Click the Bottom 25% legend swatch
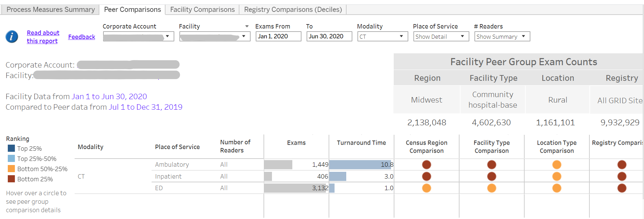This screenshot has height=219, width=644. [11, 179]
